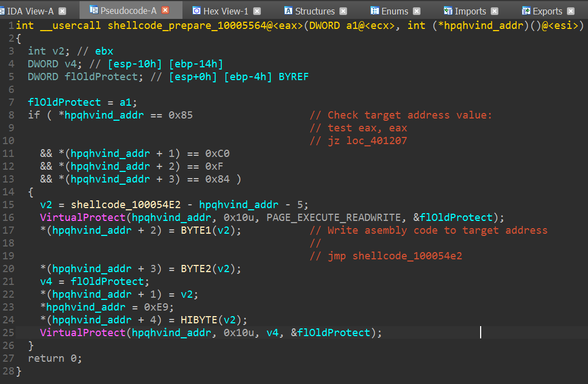Click the Structures tab icon
This screenshot has height=384, width=588.
pos(288,11)
